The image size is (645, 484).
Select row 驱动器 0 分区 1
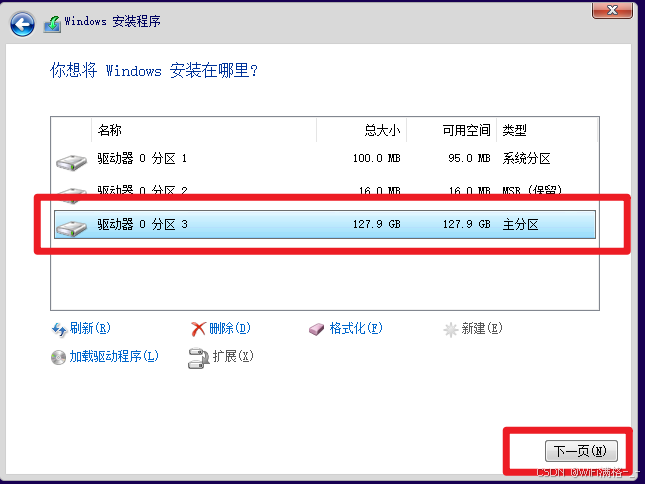[325, 158]
